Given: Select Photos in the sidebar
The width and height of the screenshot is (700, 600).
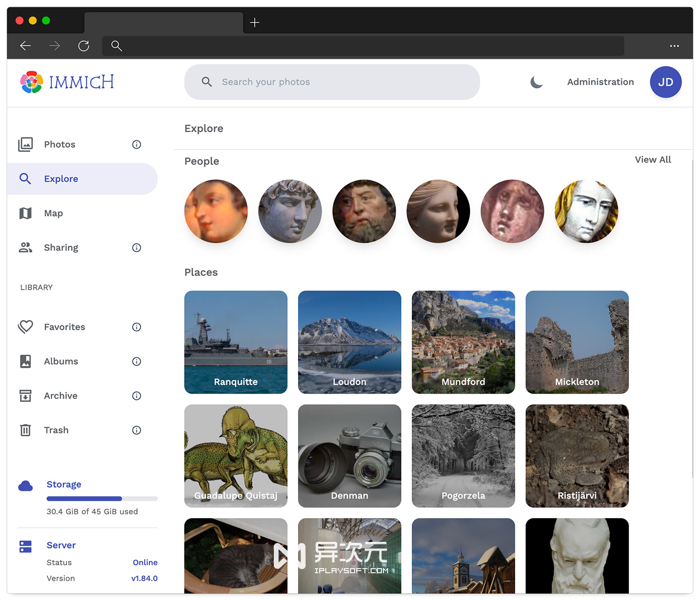Looking at the screenshot, I should pyautogui.click(x=60, y=145).
